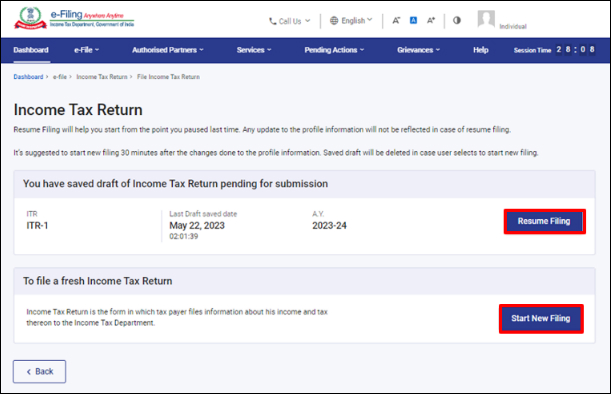611x394 pixels.
Task: Decrease font size with A- icon
Action: click(x=396, y=20)
